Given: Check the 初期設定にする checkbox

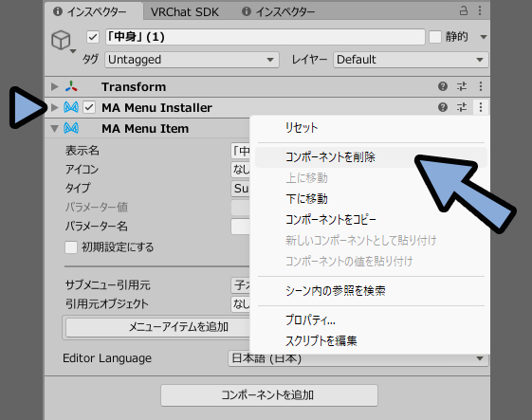Looking at the screenshot, I should click(x=71, y=247).
